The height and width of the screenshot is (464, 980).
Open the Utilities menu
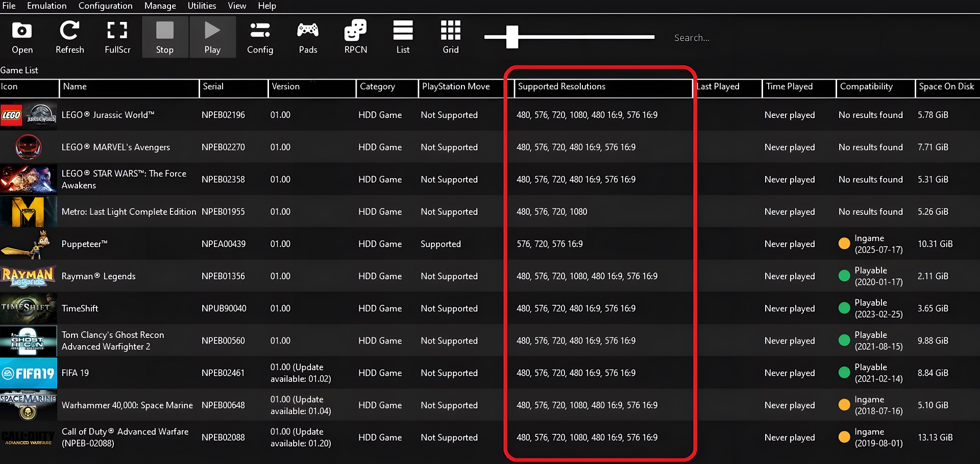202,6
